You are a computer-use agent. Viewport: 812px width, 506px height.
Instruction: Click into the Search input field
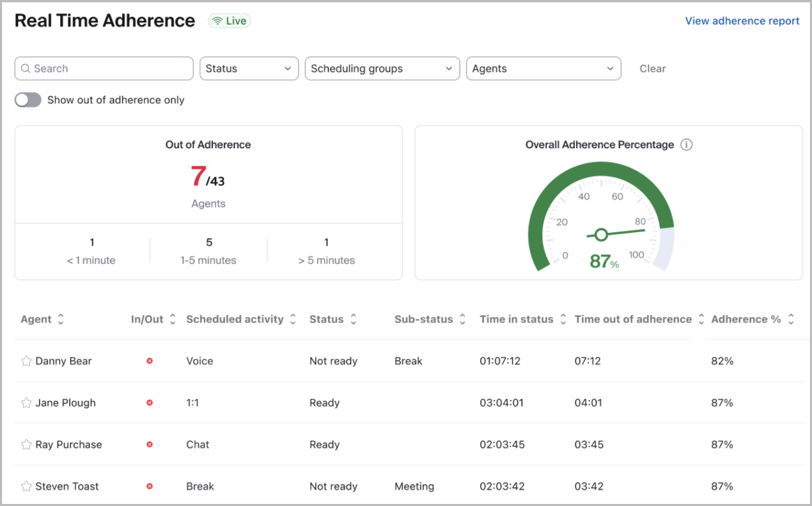tap(104, 69)
